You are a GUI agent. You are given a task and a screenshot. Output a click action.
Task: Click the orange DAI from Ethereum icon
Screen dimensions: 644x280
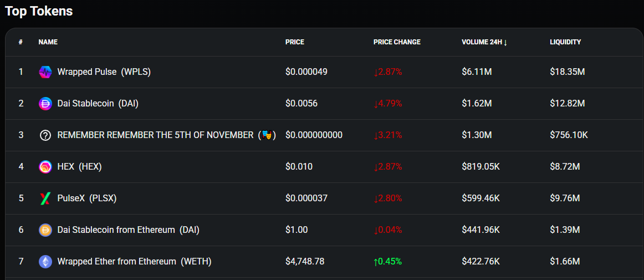45,230
